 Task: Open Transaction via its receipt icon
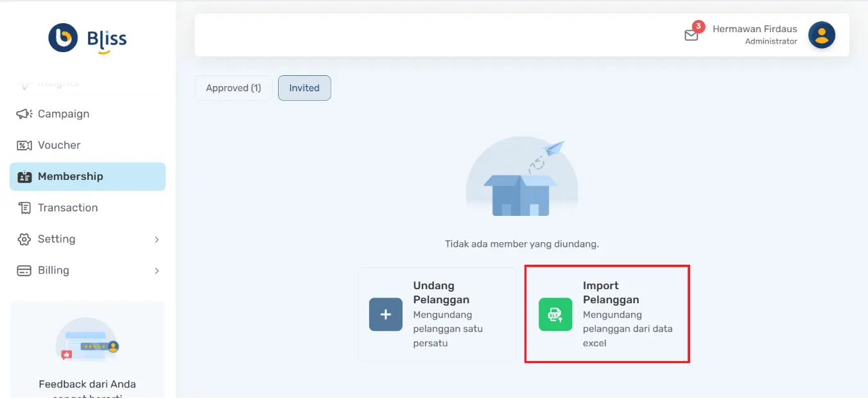(x=24, y=208)
